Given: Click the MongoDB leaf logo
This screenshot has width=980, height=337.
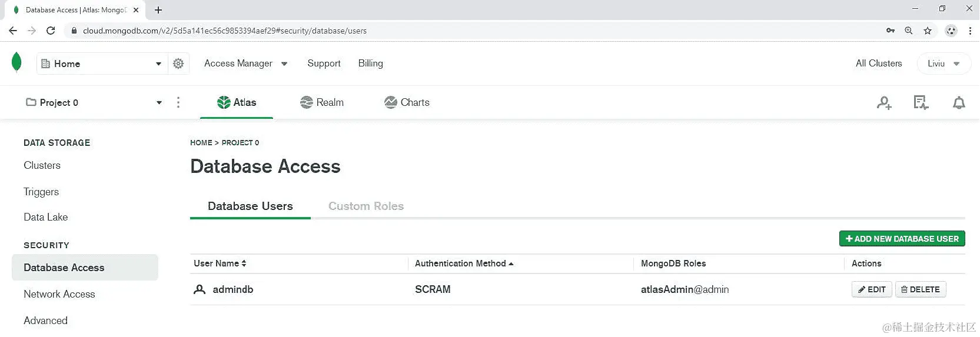Looking at the screenshot, I should [x=16, y=62].
